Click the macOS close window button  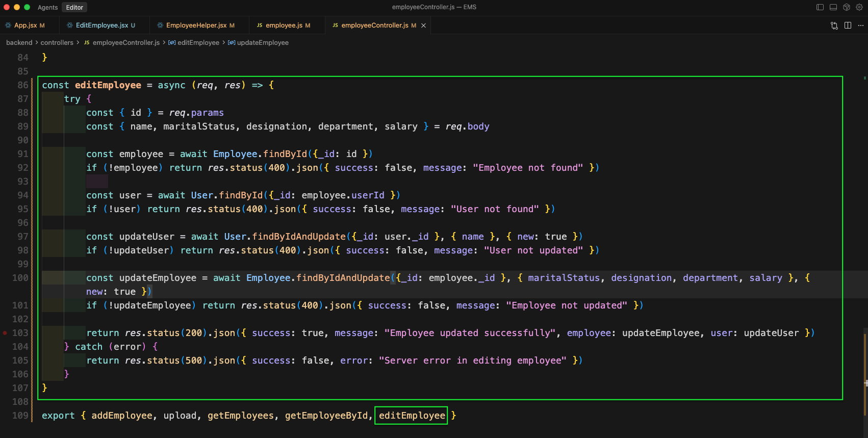click(7, 7)
